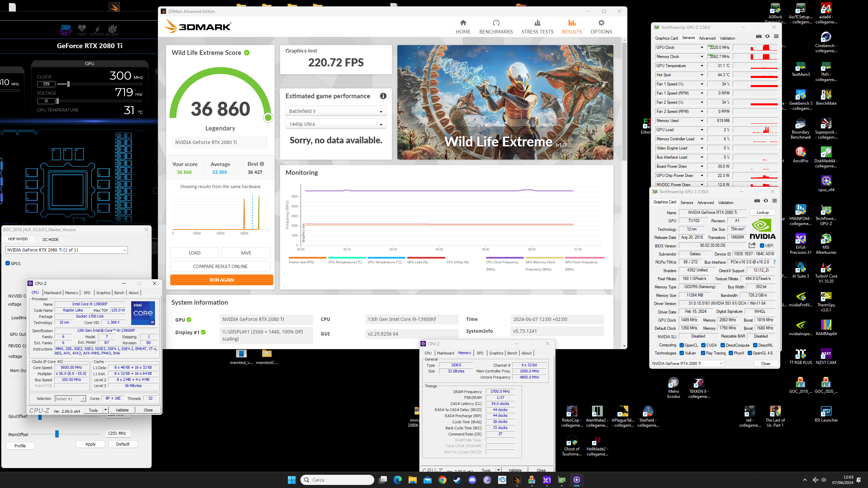Click info icon next to Best score
This screenshot has width=868, height=488.
coord(262,164)
